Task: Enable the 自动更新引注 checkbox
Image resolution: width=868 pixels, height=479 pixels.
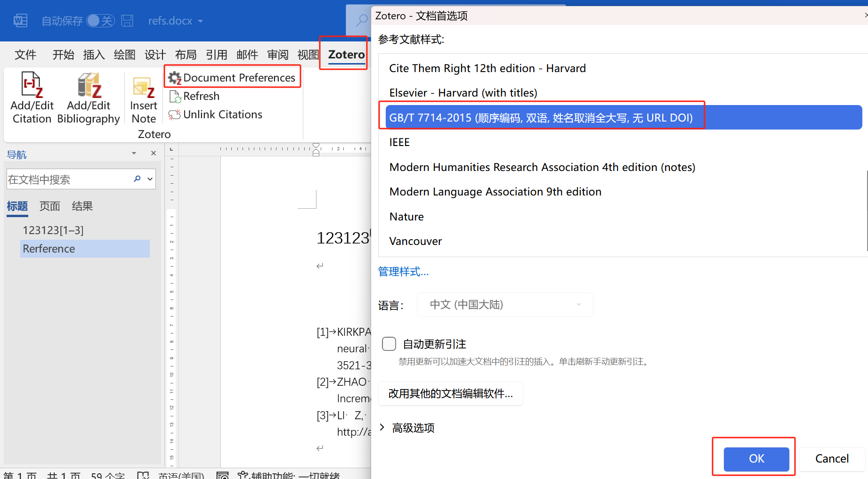Action: coord(389,344)
